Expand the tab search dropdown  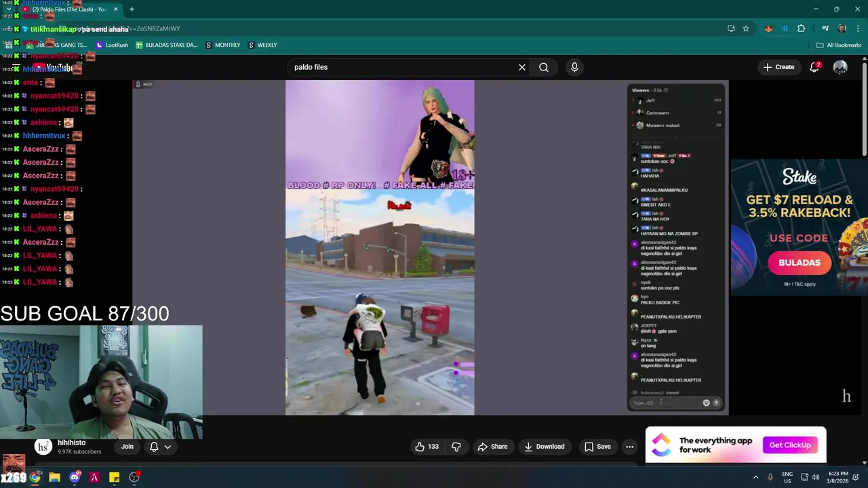click(x=8, y=9)
